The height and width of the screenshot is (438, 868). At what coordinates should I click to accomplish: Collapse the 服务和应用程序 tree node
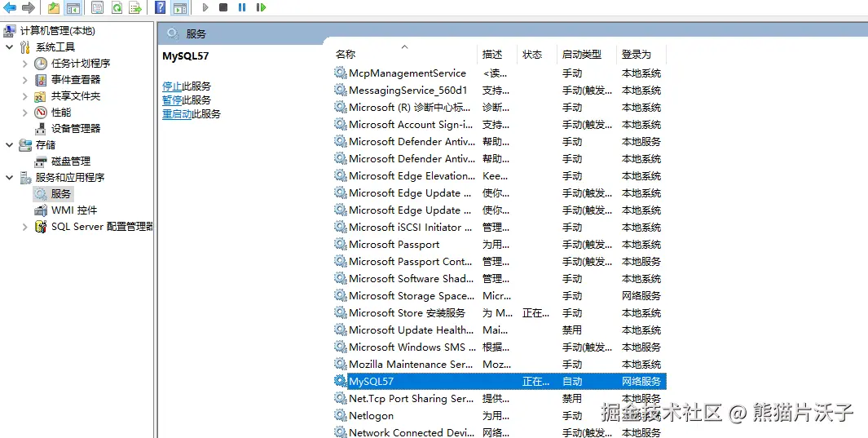click(10, 178)
